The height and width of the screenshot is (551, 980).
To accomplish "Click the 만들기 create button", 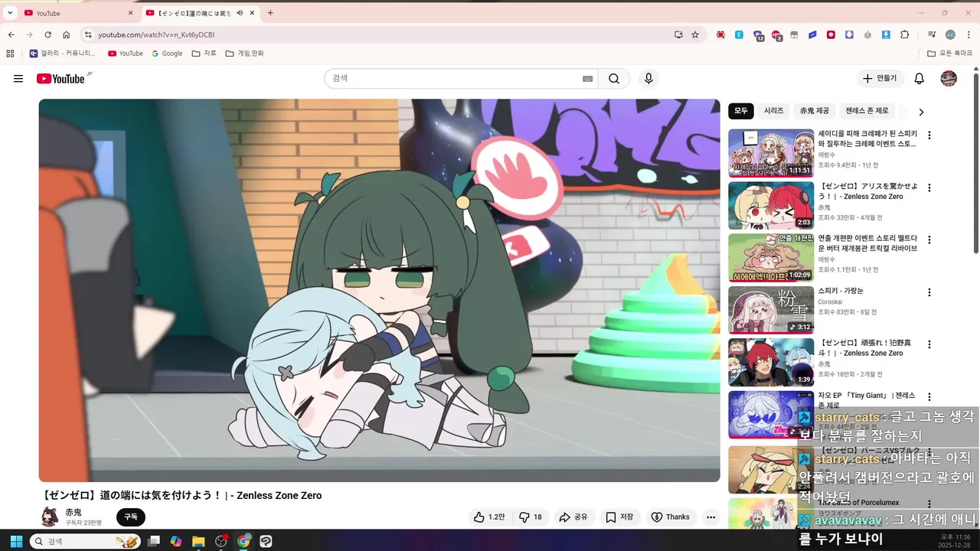I will [x=880, y=79].
